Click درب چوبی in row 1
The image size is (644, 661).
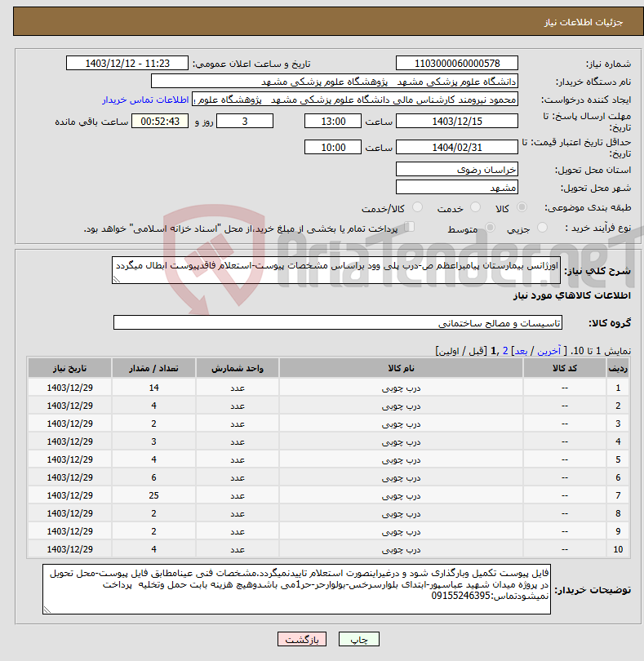click(x=401, y=388)
